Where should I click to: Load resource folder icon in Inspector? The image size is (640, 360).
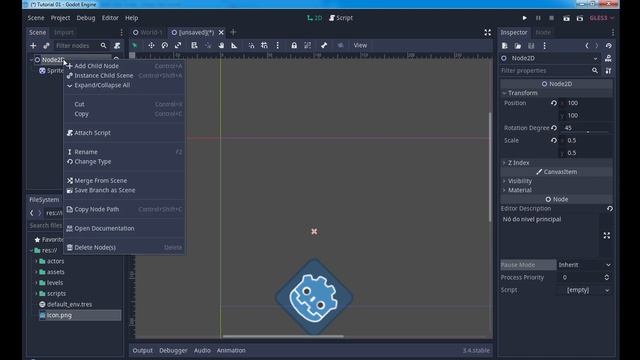coord(518,46)
